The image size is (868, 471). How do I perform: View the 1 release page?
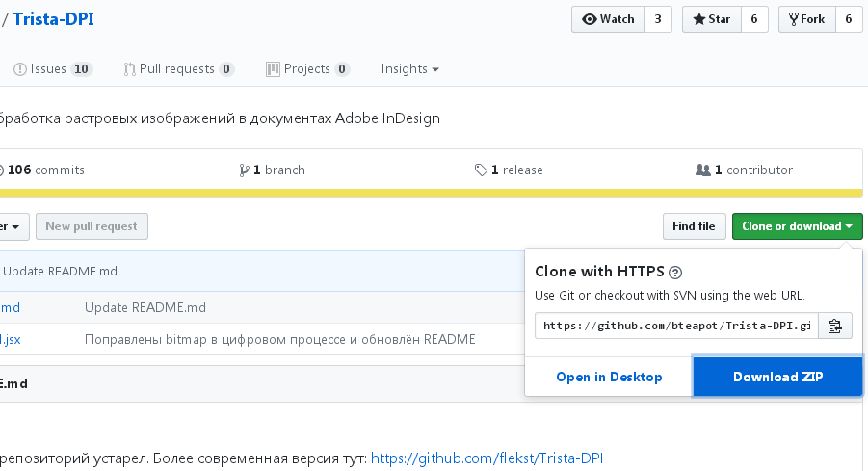click(x=509, y=170)
